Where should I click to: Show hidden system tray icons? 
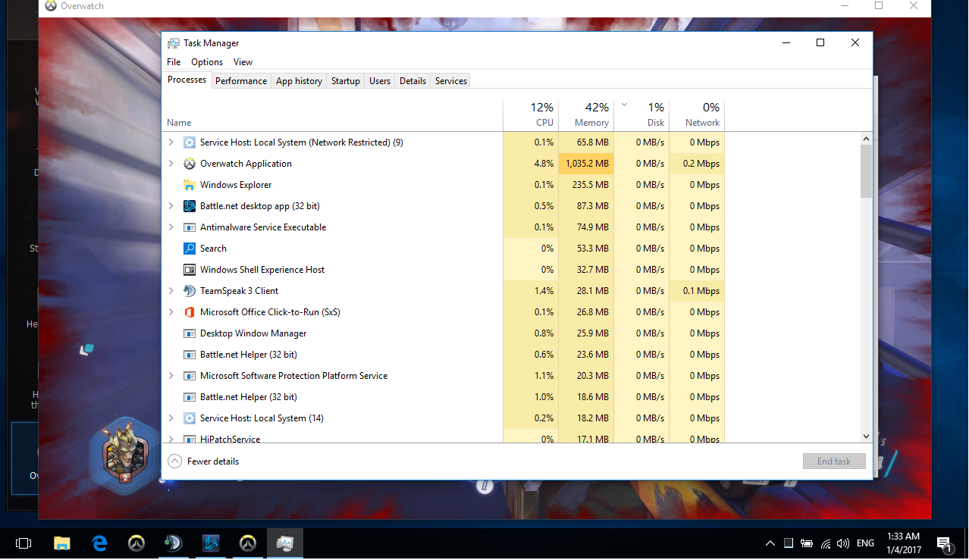tap(770, 543)
